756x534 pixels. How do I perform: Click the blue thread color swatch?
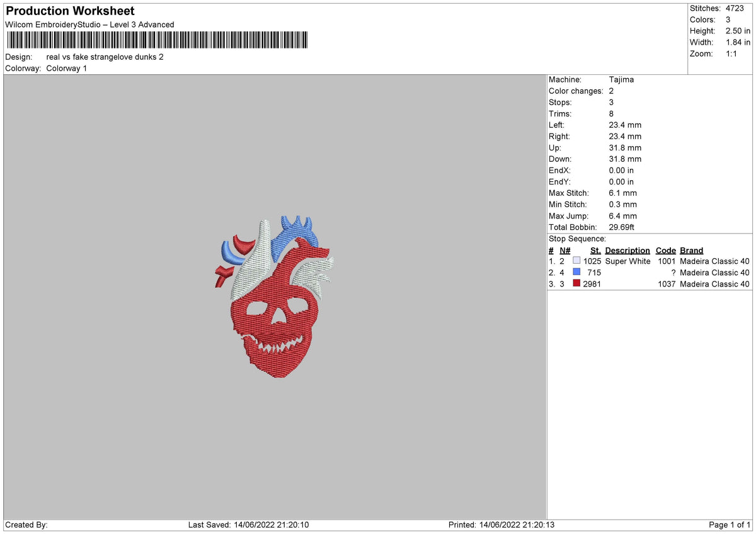[x=576, y=272]
